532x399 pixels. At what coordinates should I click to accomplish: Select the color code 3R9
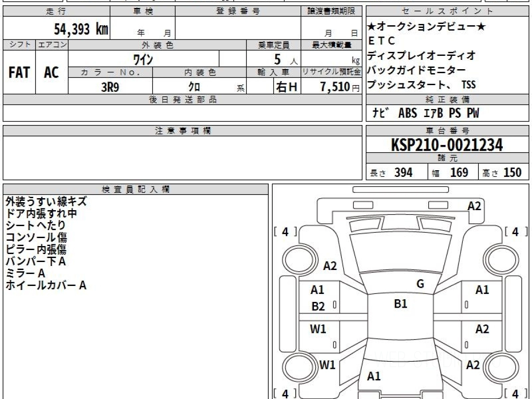110,87
